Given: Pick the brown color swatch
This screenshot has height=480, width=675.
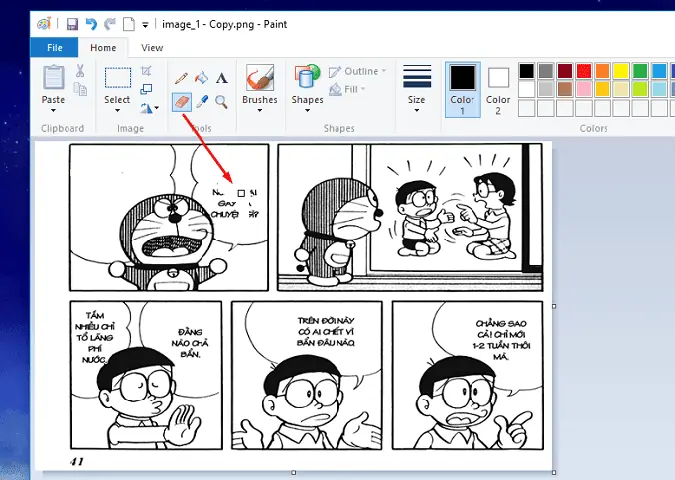Looking at the screenshot, I should (565, 89).
